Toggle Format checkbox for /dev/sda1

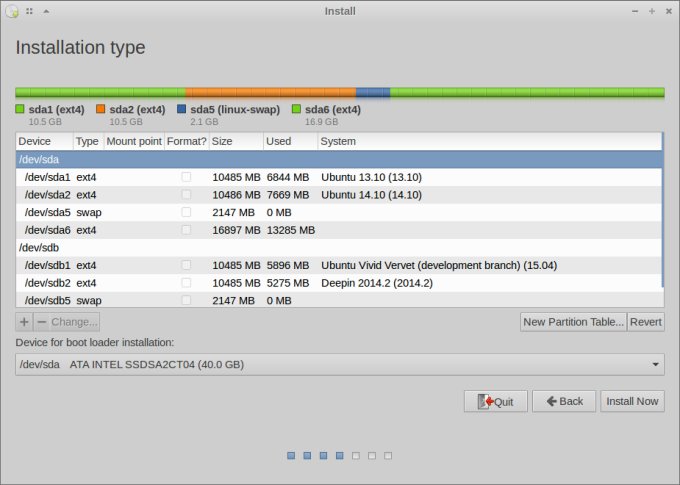[x=186, y=177]
